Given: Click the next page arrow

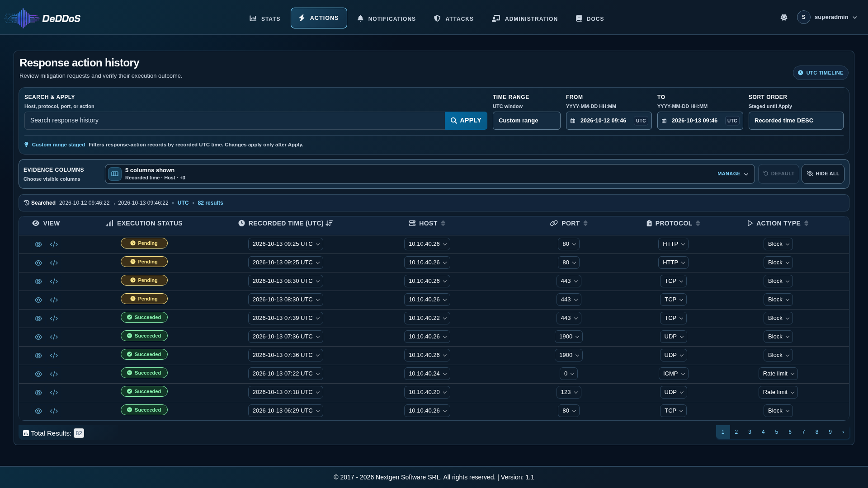Looking at the screenshot, I should [x=843, y=432].
